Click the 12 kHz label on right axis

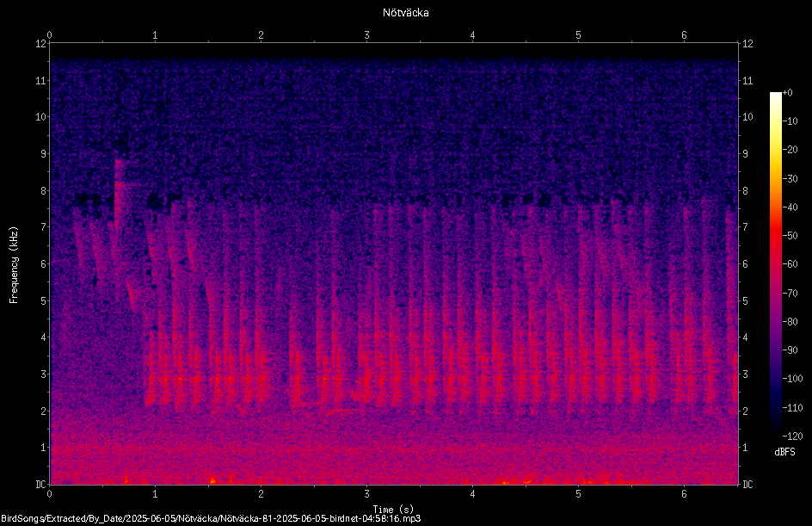747,44
